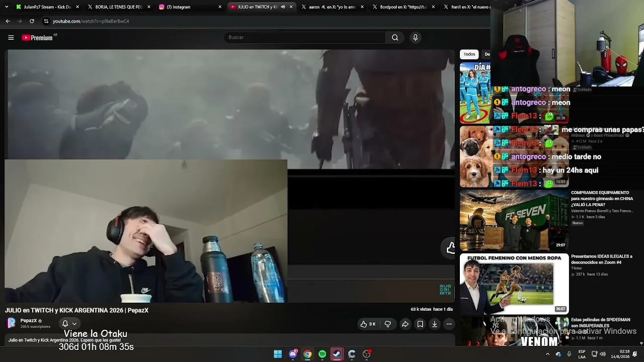Save the video with the bookmark icon
The height and width of the screenshot is (362, 644).
(420, 324)
